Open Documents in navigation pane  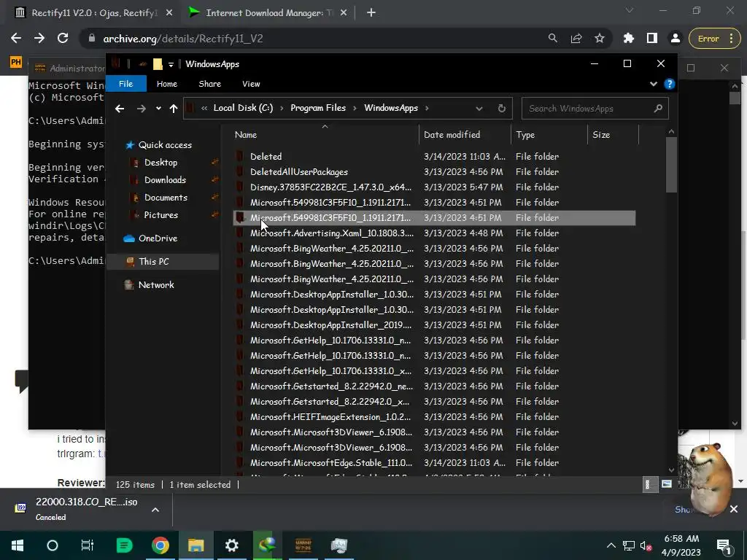pyautogui.click(x=166, y=198)
